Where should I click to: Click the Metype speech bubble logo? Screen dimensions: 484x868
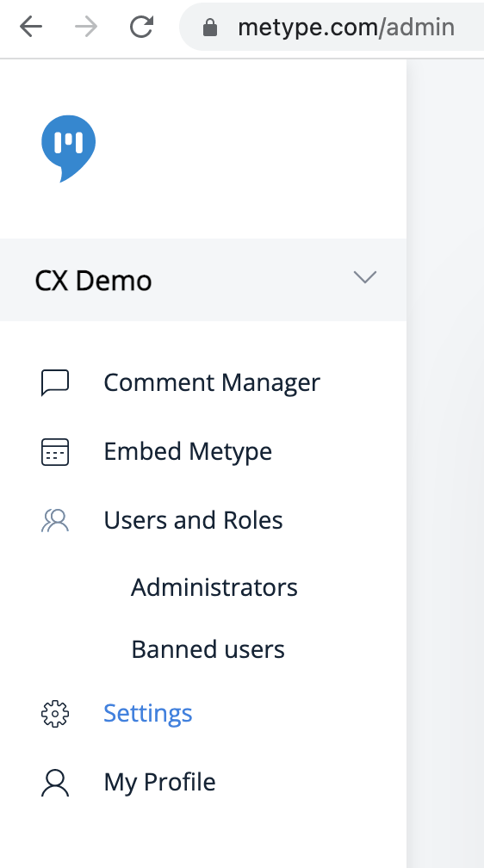[x=69, y=148]
